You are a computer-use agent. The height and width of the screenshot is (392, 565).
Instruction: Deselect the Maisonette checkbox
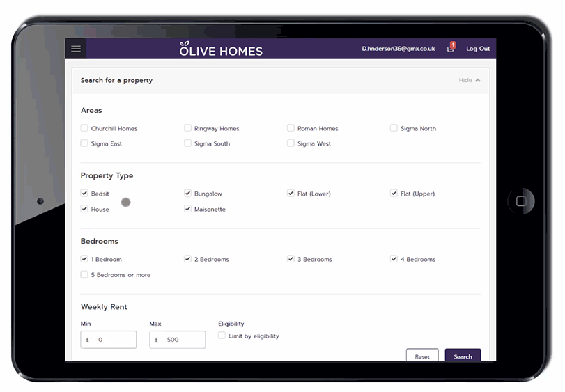187,209
